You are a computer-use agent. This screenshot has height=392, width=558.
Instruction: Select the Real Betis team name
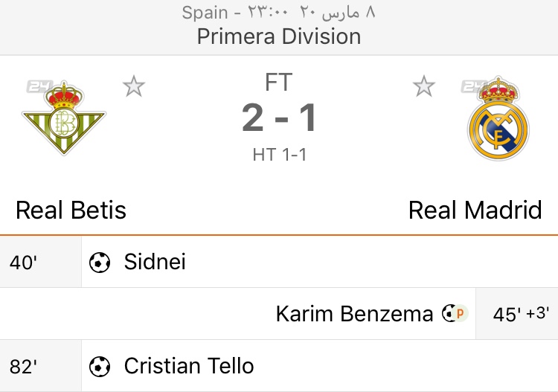pyautogui.click(x=71, y=211)
